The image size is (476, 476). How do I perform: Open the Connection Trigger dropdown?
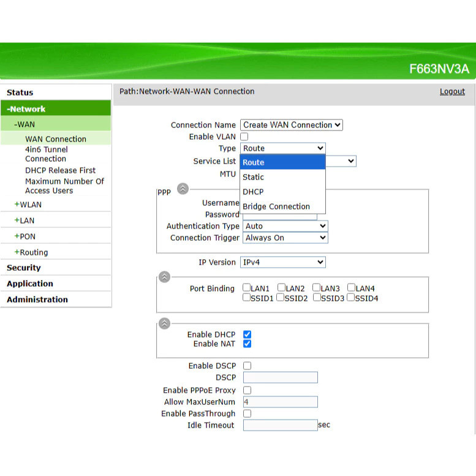point(285,238)
